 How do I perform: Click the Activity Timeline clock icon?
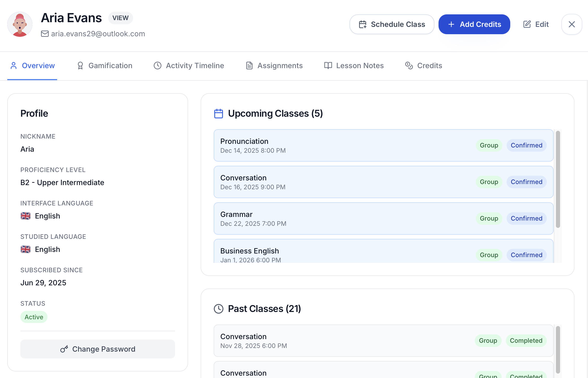click(x=158, y=66)
